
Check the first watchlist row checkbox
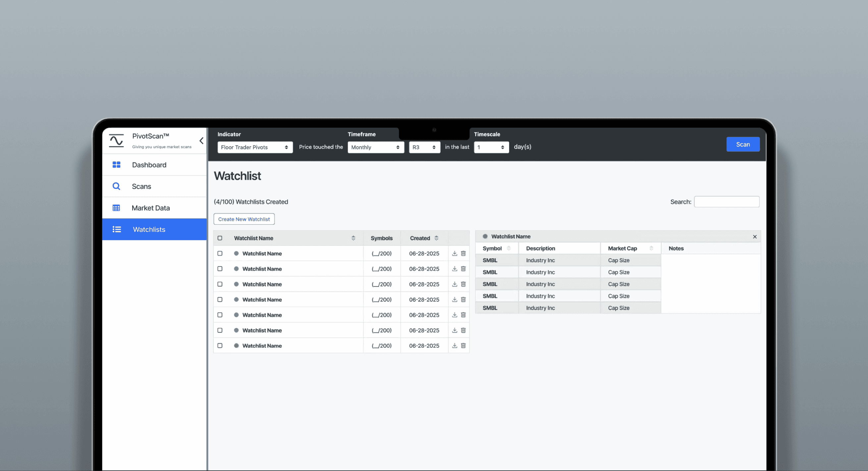click(220, 253)
